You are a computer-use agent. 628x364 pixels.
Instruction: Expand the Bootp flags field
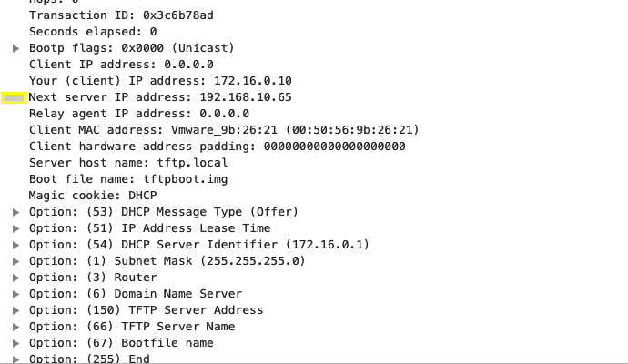[x=16, y=48]
